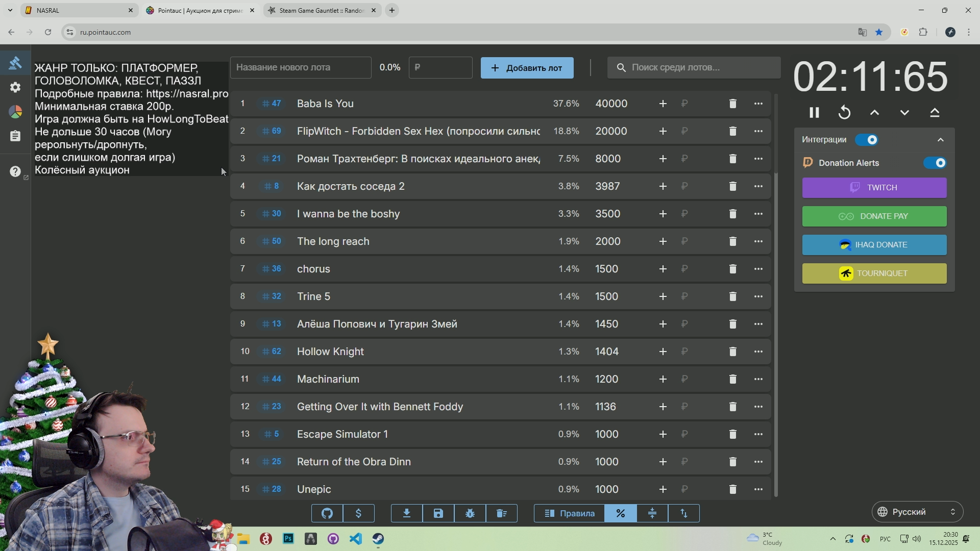
Task: Open the wheel page in left sidebar
Action: pyautogui.click(x=15, y=112)
